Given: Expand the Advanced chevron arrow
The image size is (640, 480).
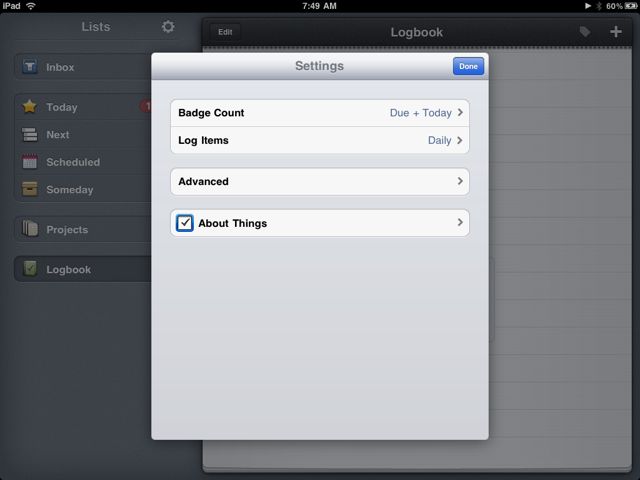Looking at the screenshot, I should tap(460, 181).
